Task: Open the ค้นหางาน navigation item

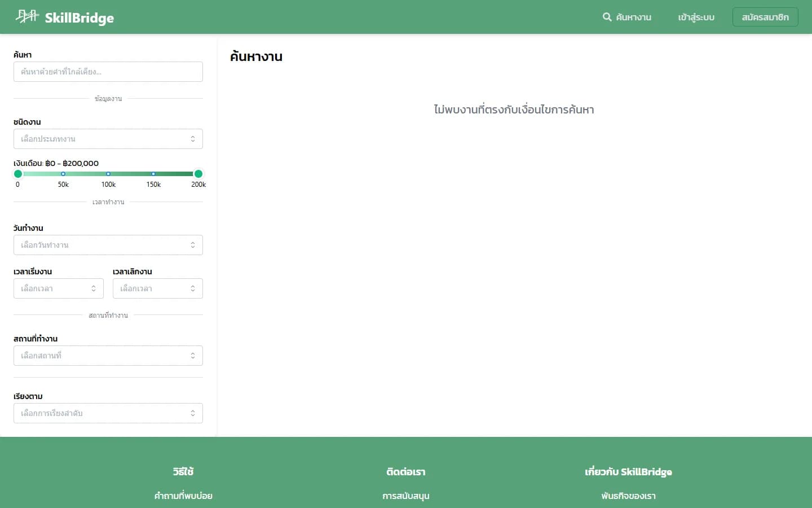Action: 626,17
